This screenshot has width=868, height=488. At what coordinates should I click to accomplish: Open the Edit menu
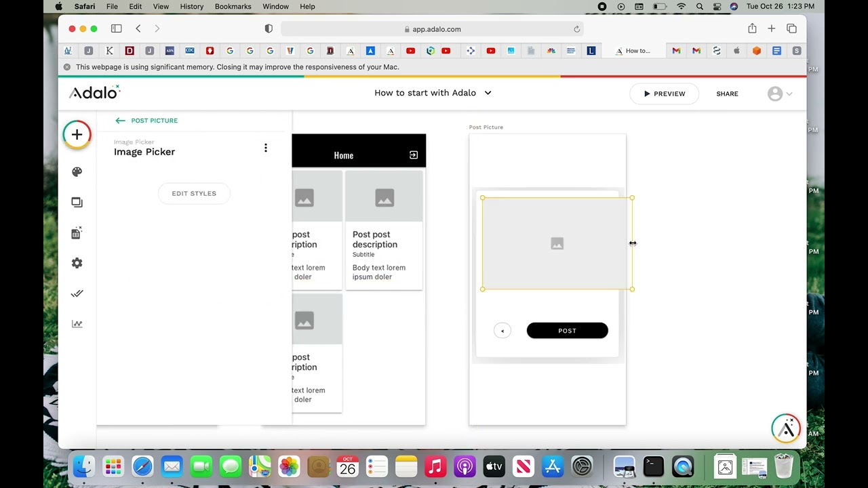tap(136, 6)
